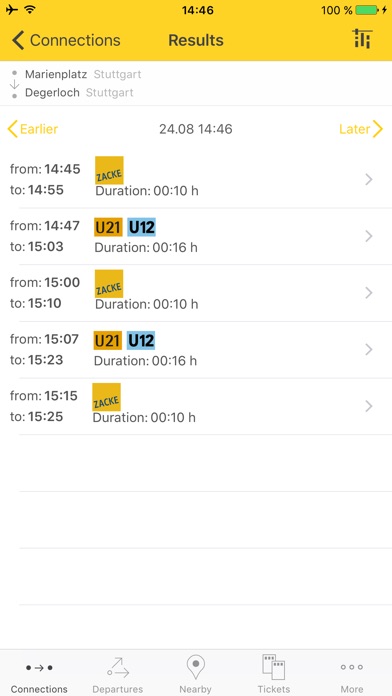Show Later connections

[361, 129]
